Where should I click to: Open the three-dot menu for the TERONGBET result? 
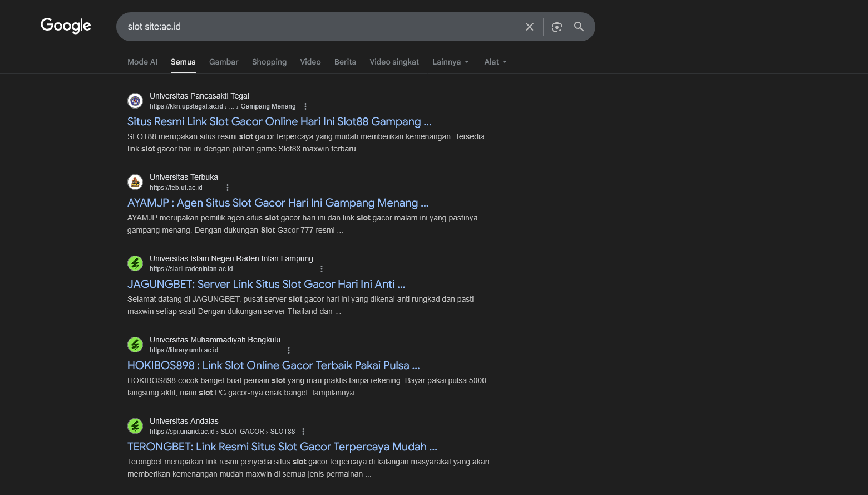tap(303, 431)
